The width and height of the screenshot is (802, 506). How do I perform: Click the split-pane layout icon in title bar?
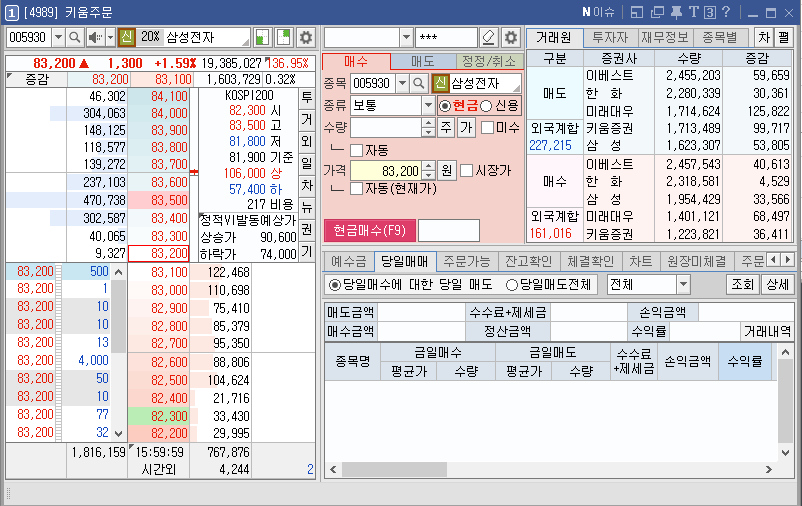click(x=637, y=12)
